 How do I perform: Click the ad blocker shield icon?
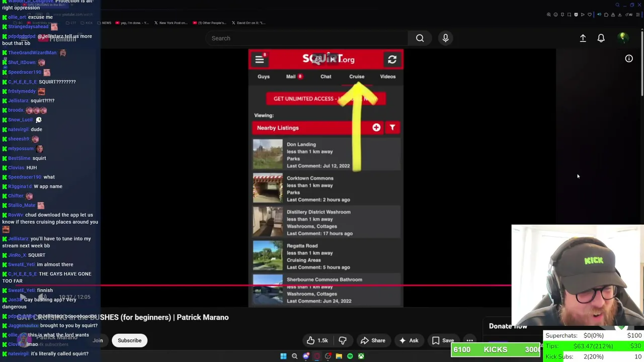pyautogui.click(x=576, y=15)
